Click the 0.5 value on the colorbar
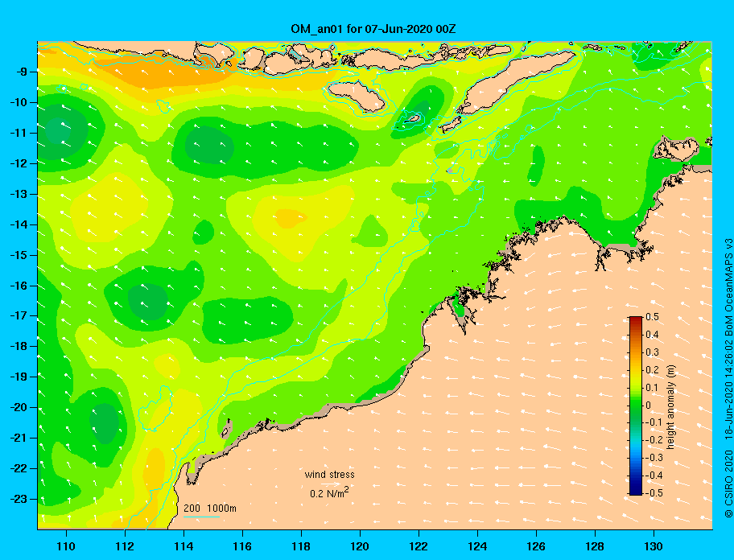Screen dimensions: 734x560 tap(652, 317)
